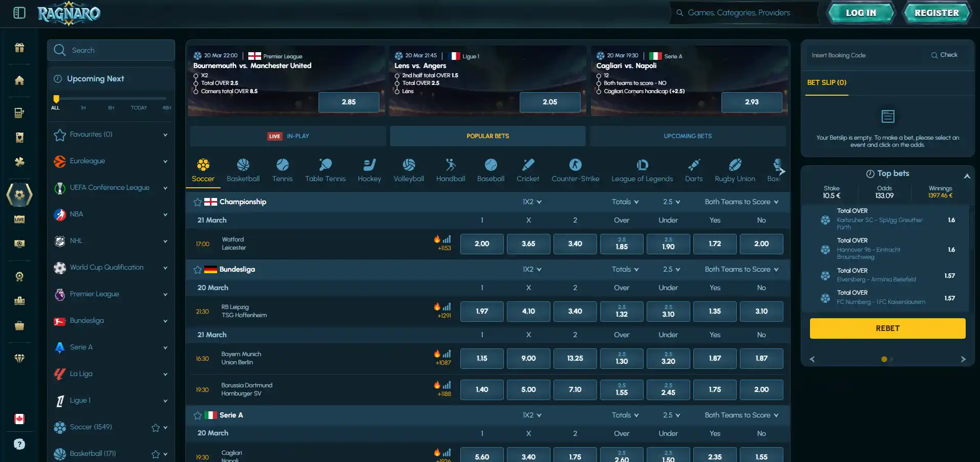Go to home via sidebar house icon
980x462 pixels.
19,80
